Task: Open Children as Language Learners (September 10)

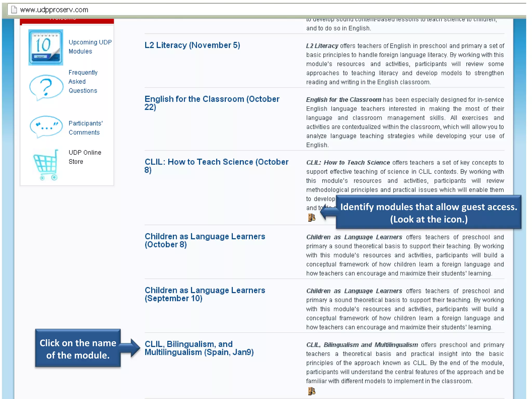Action: [205, 294]
